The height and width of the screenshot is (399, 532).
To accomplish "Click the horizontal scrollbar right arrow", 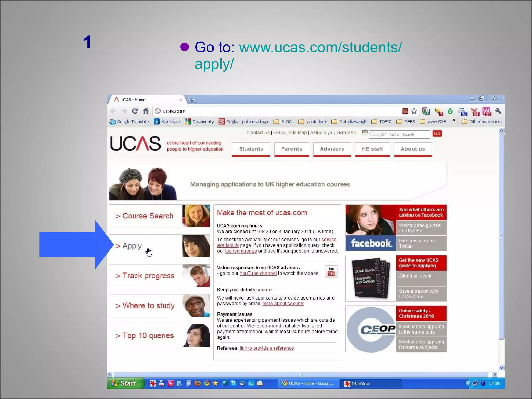I will pyautogui.click(x=495, y=374).
